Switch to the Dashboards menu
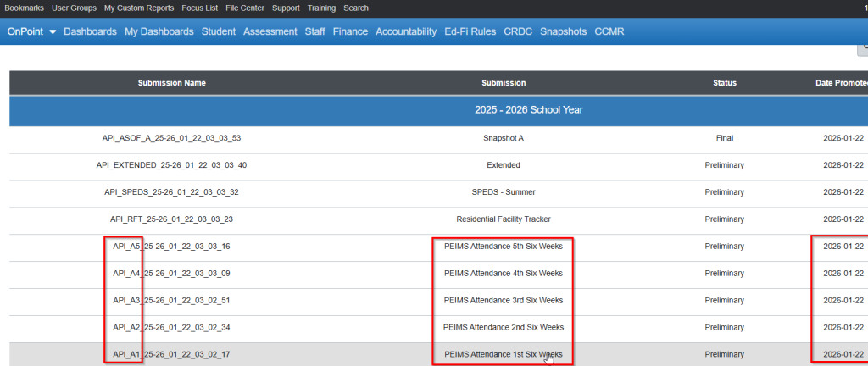 pos(90,31)
